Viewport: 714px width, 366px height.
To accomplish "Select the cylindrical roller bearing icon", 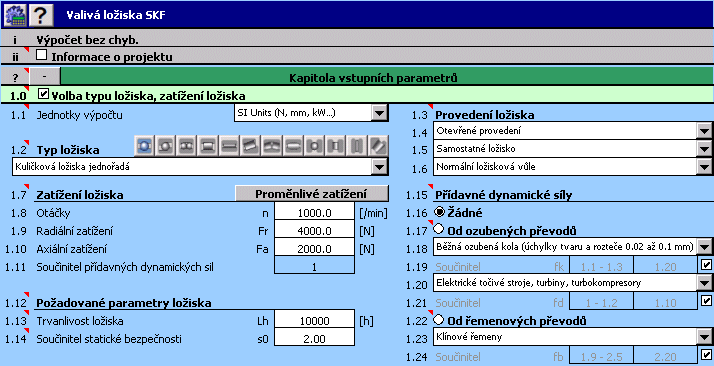I will (x=208, y=146).
